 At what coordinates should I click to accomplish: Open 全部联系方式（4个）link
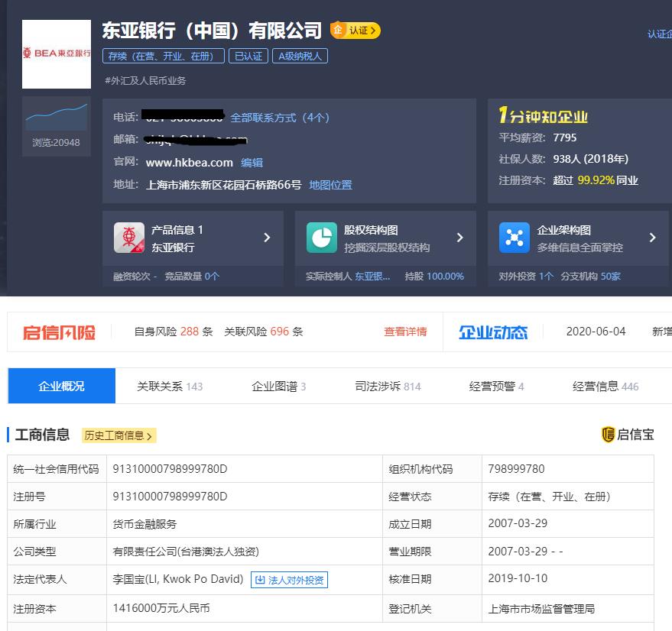point(279,118)
